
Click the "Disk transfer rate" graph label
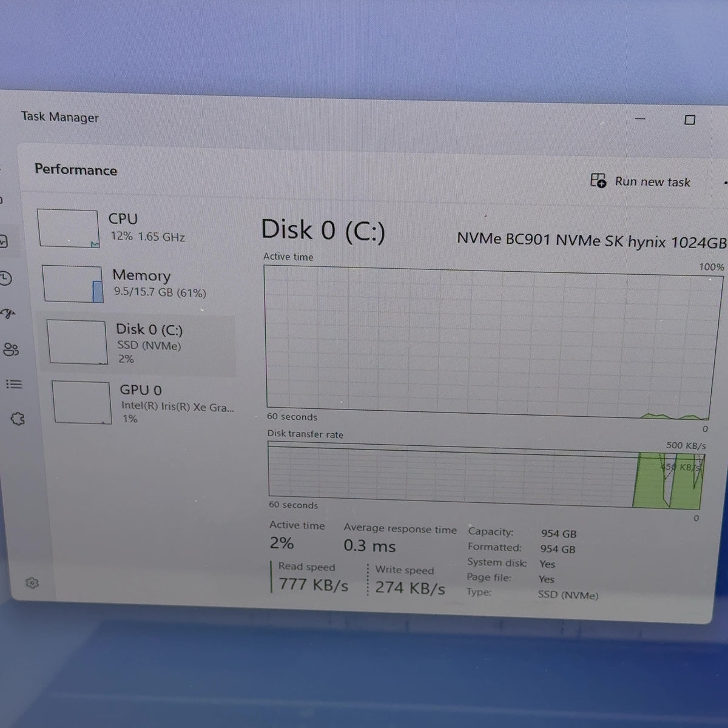click(305, 434)
